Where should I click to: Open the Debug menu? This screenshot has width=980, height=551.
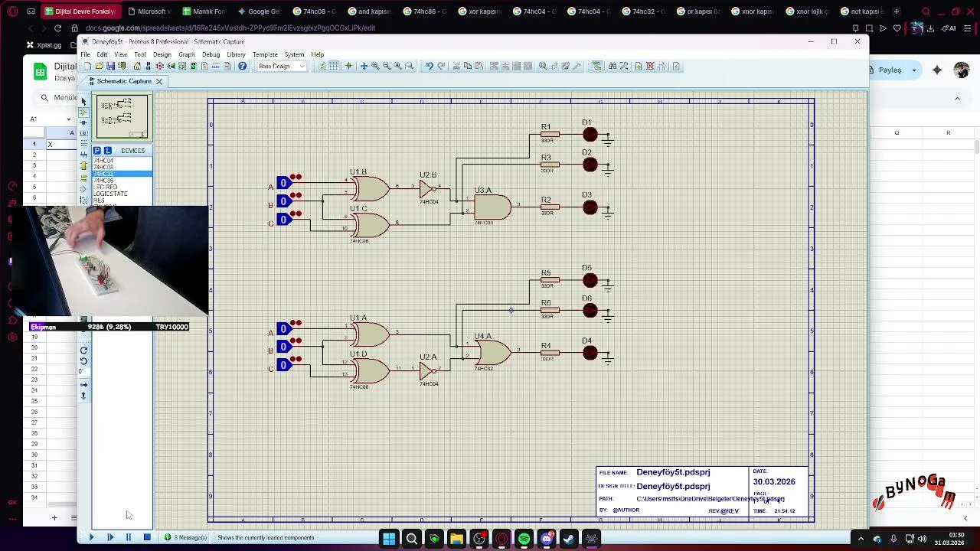[211, 54]
